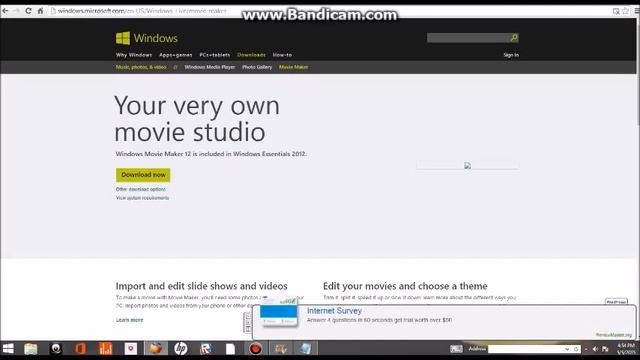Open the How-to menu
The height and width of the screenshot is (360, 640).
(x=282, y=55)
